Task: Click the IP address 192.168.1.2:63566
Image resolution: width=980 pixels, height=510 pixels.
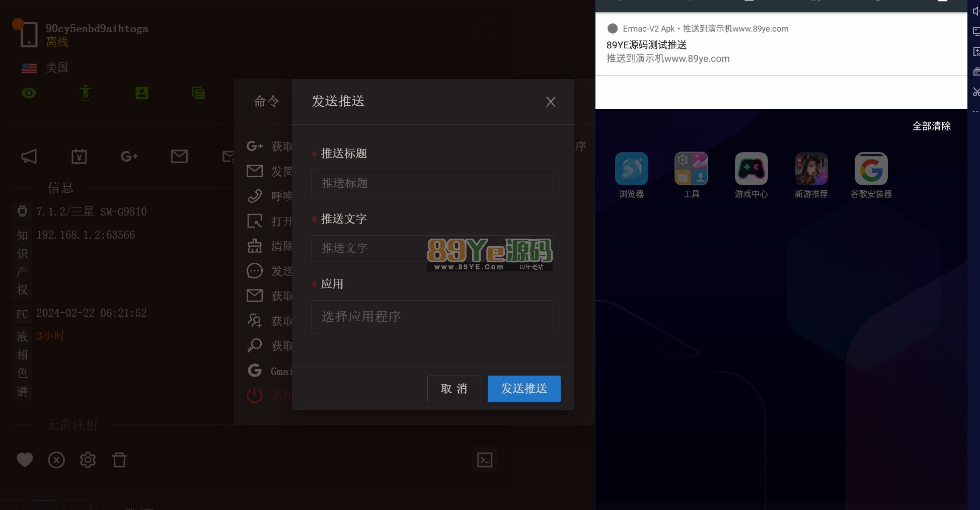Action: pyautogui.click(x=86, y=235)
